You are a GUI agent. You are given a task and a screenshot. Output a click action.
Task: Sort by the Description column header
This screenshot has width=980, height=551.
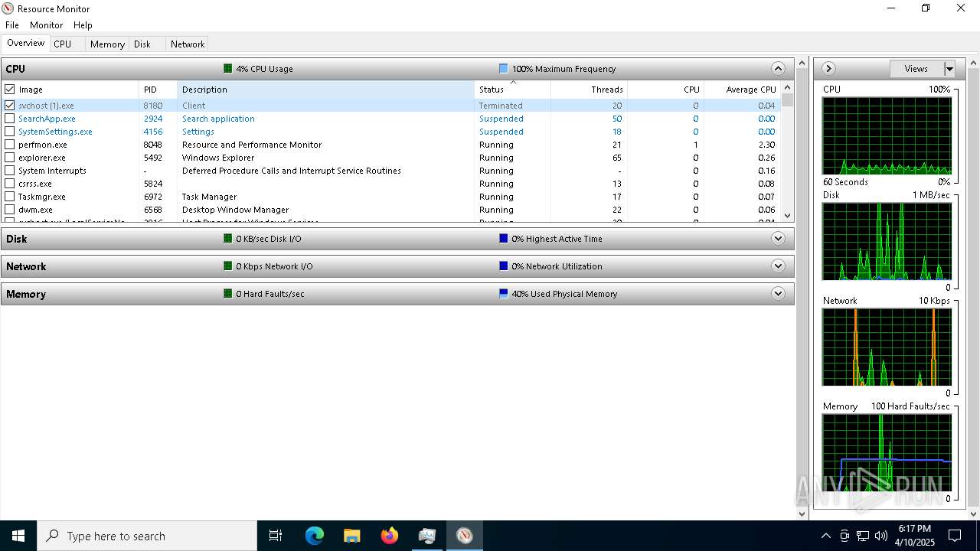[325, 90]
